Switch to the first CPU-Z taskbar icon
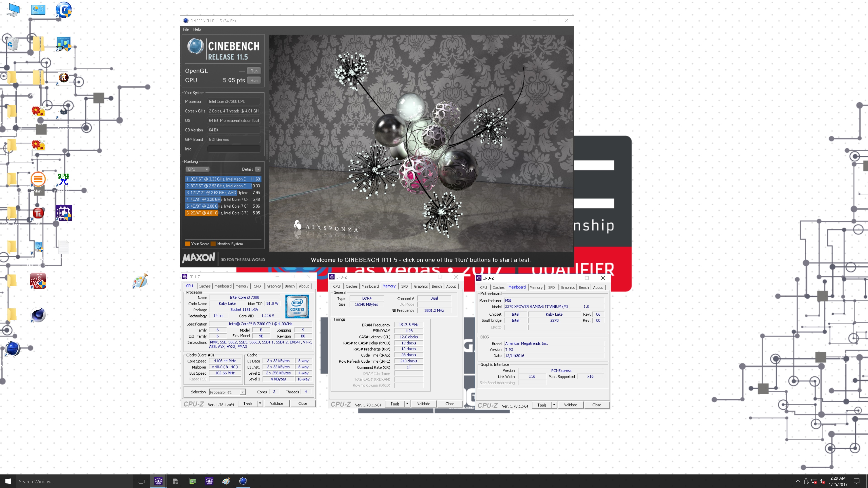868x488 pixels. coord(158,481)
